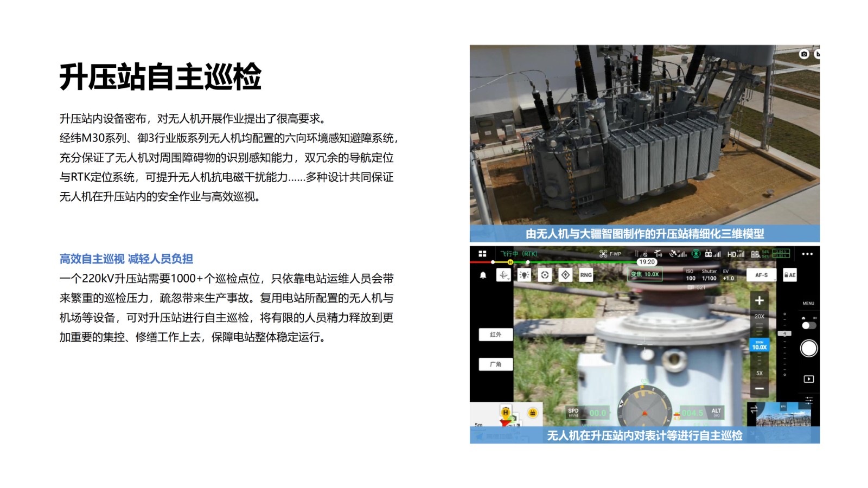Open the camera MENU
Image resolution: width=868 pixels, height=488 pixels.
[808, 303]
